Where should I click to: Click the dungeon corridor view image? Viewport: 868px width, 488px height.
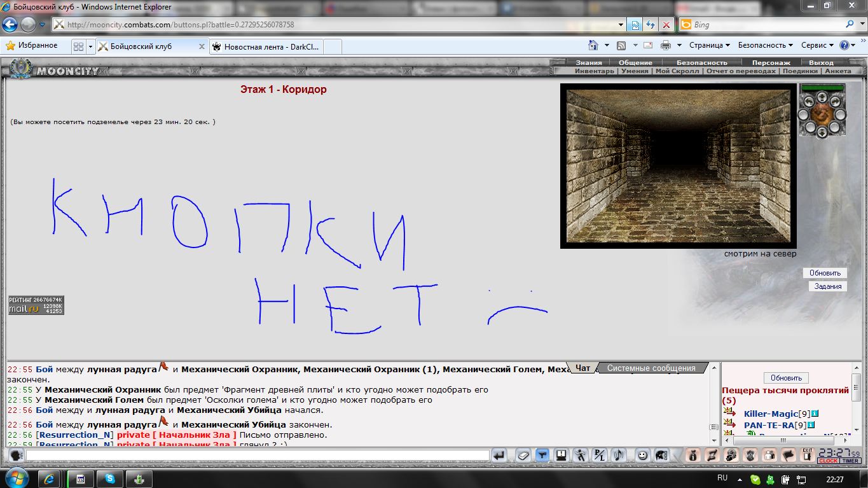coord(678,166)
